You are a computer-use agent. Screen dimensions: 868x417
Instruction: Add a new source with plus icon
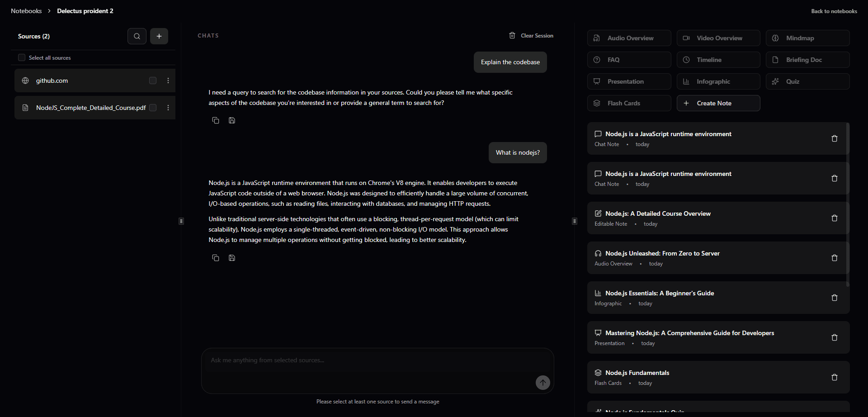[159, 36]
